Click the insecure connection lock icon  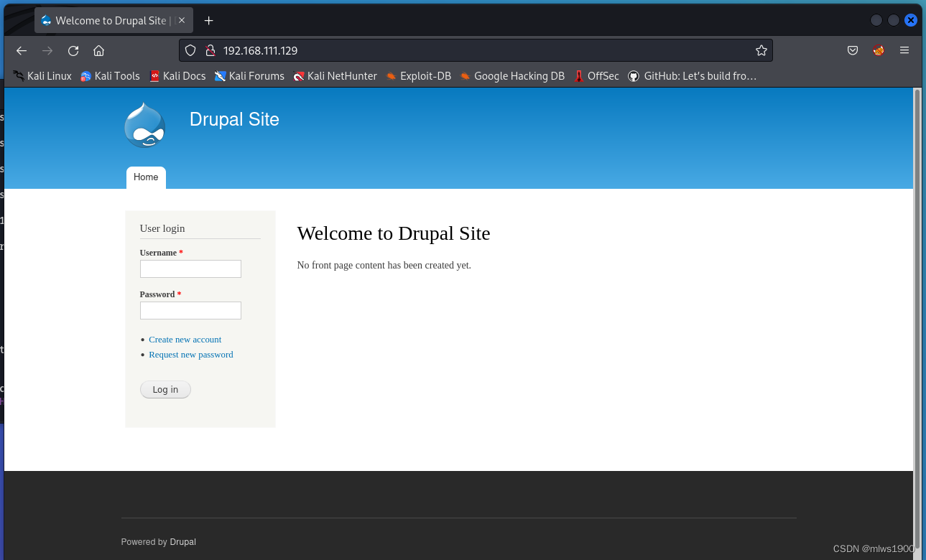[210, 50]
